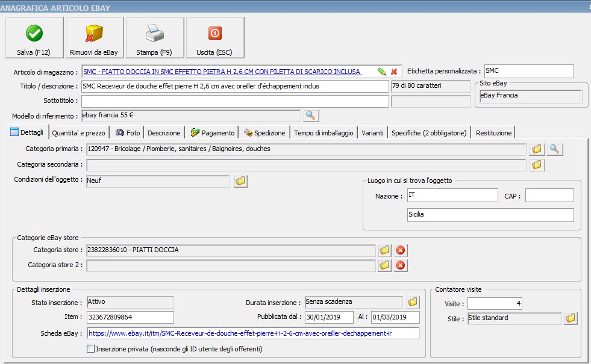The image size is (591, 364).
Task: Clear Categoria store 2 with red X icon
Action: point(400,265)
